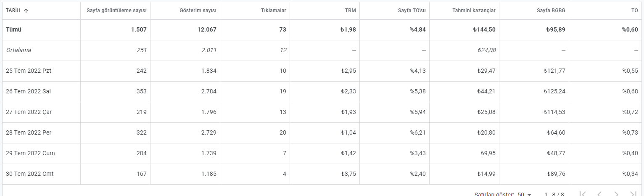
Task: Open the rows-per-page dropdown showing 50
Action: coord(525,194)
